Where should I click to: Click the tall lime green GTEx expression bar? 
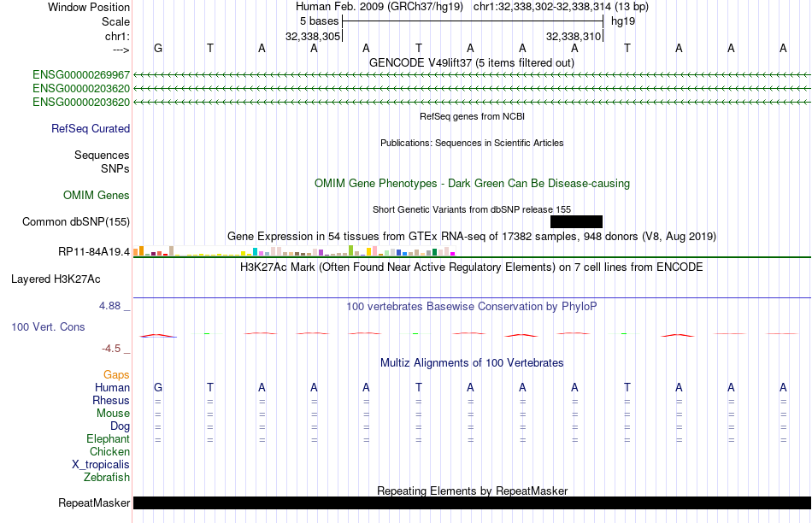click(350, 250)
